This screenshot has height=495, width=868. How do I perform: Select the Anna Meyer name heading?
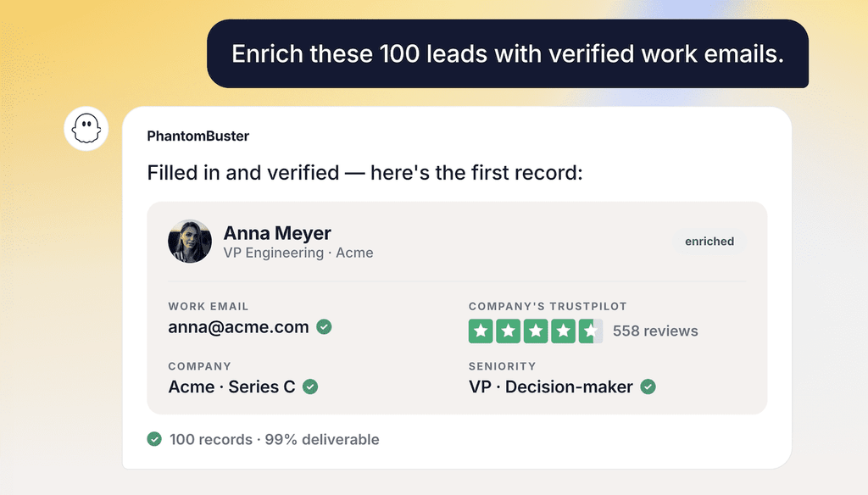pos(277,233)
